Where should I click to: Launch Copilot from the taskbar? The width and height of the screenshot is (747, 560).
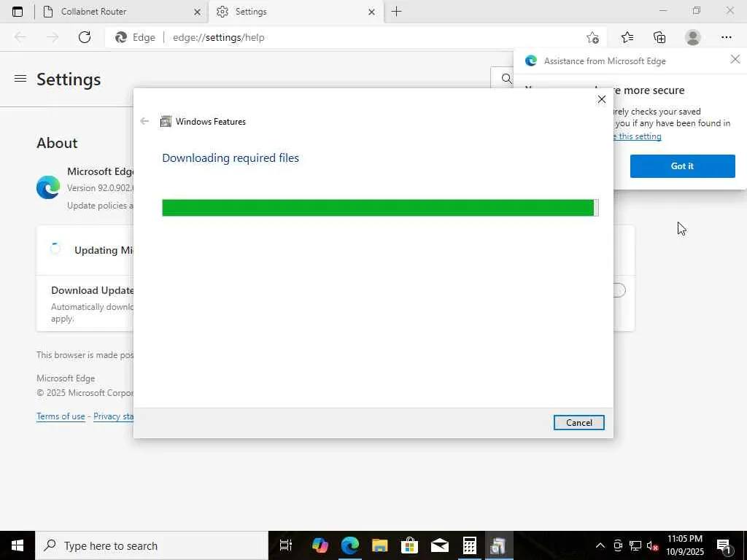point(320,545)
